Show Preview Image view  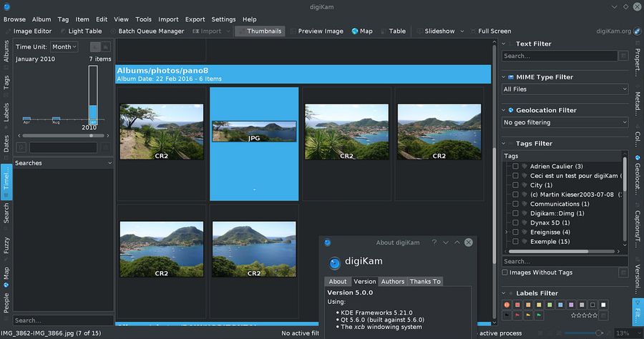click(x=317, y=31)
